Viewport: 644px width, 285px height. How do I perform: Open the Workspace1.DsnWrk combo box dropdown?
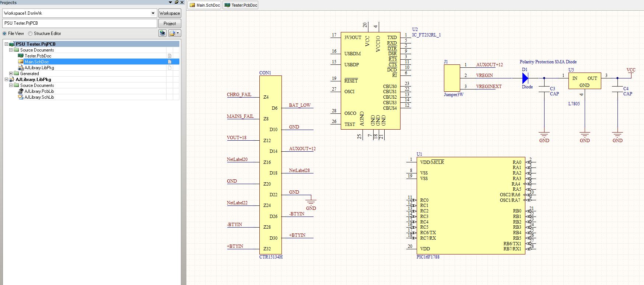[x=153, y=13]
